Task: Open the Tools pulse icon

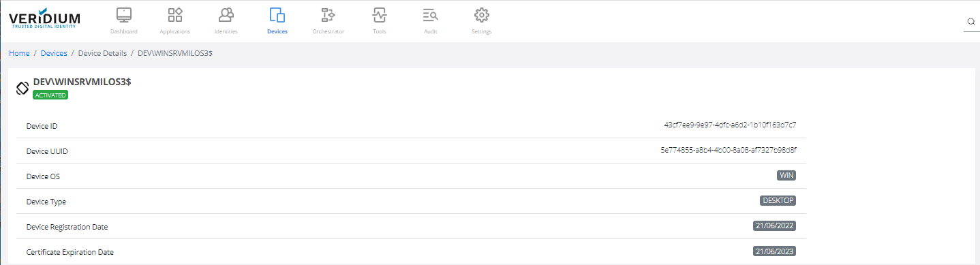Action: tap(380, 14)
